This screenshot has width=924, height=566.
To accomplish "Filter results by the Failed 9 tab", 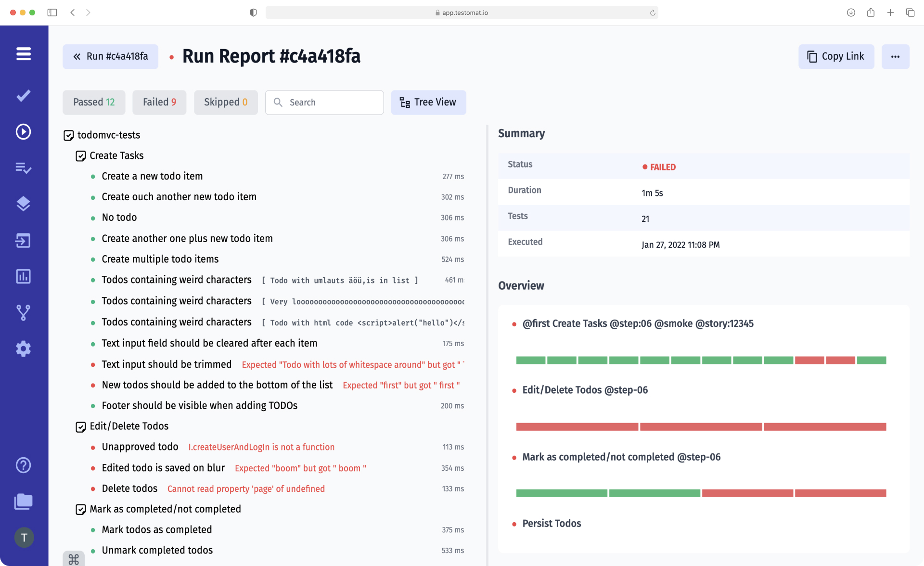I will coord(159,102).
